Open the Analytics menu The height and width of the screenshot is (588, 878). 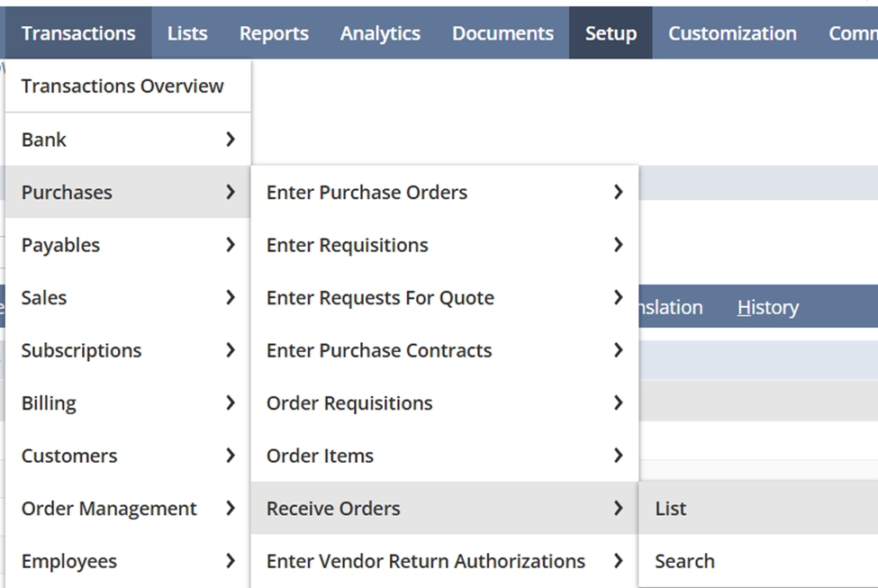click(x=380, y=33)
